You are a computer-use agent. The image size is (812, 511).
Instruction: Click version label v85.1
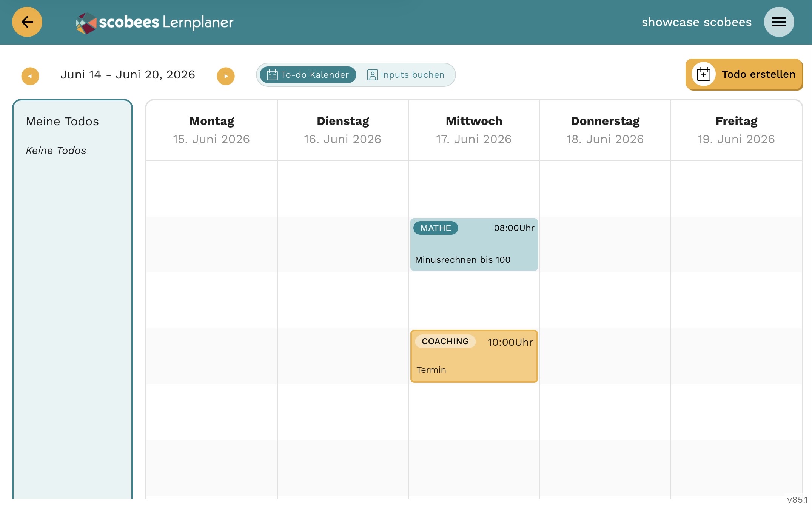(797, 500)
